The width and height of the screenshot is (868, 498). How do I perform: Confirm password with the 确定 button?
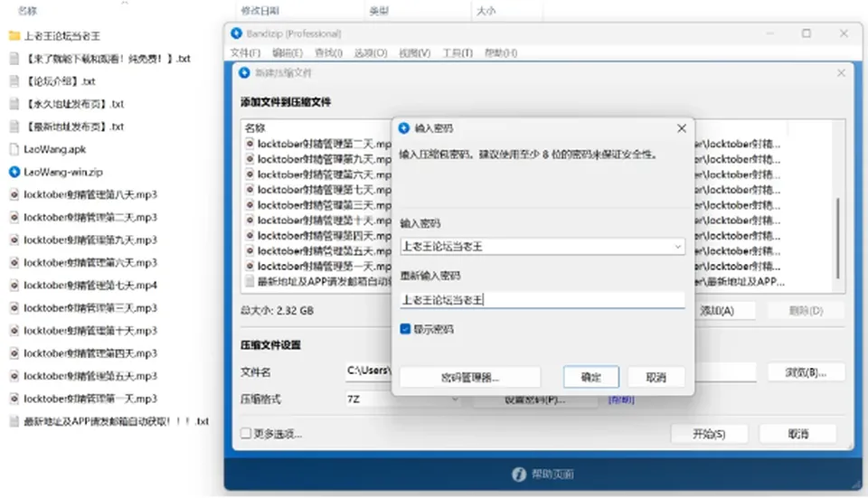591,378
